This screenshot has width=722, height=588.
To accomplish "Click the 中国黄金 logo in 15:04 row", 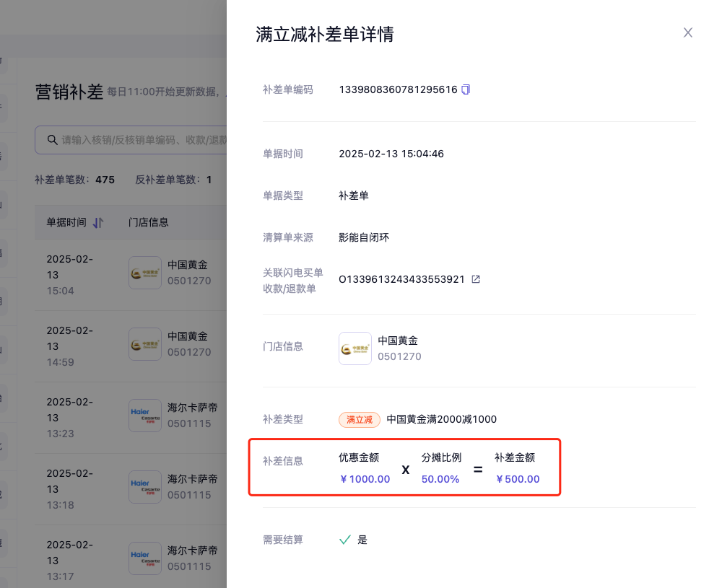I will coord(145,273).
